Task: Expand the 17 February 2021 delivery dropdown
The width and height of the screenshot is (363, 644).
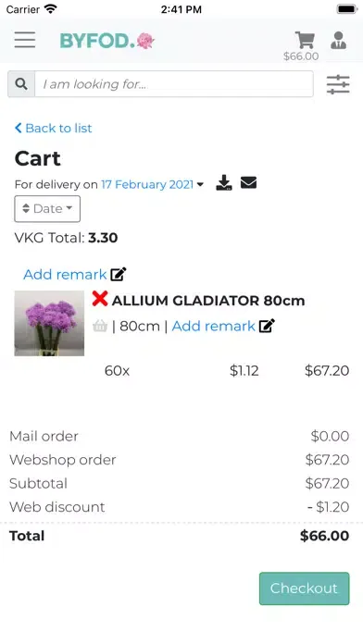Action: pyautogui.click(x=152, y=184)
